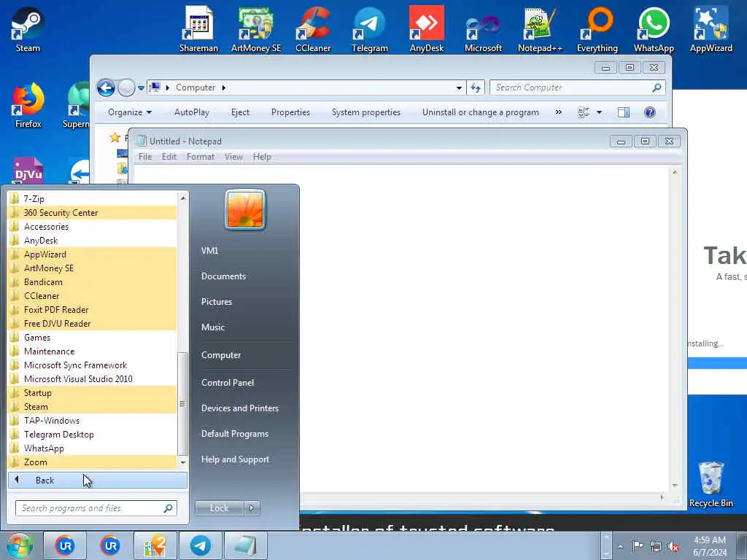The width and height of the screenshot is (747, 560).
Task: Expand the 360 Security Center folder
Action: [x=93, y=213]
